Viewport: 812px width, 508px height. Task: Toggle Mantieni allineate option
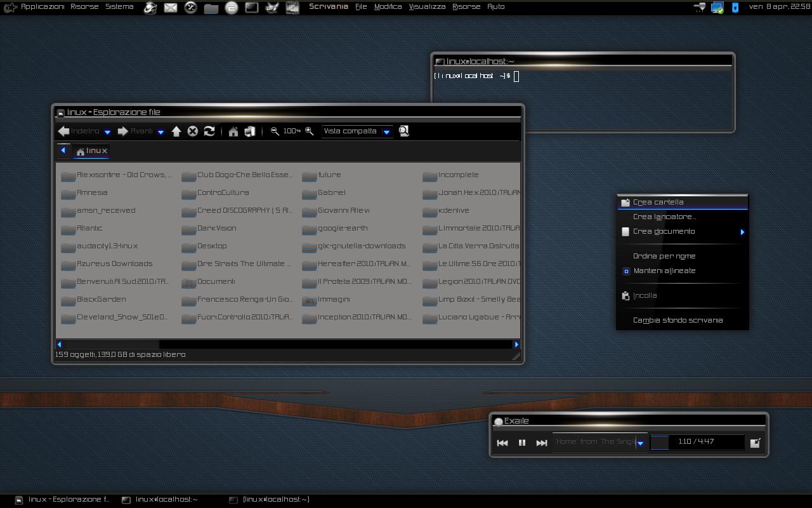coord(683,271)
